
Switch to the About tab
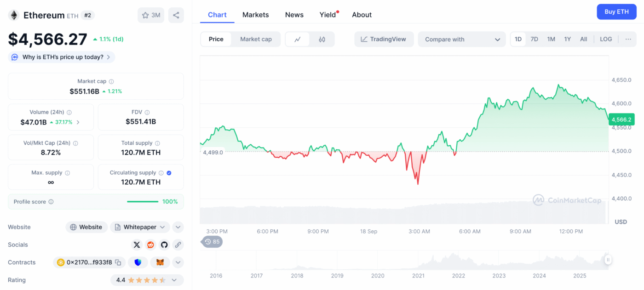[x=362, y=15]
